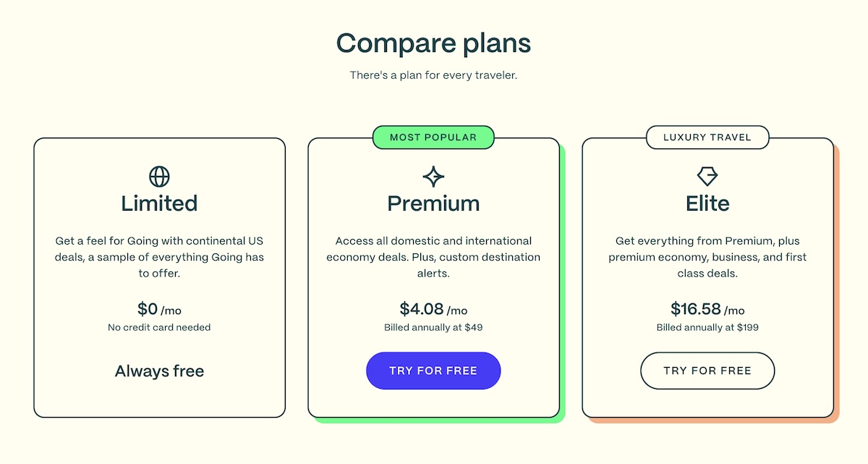868x464 pixels.
Task: Click the $0 /mo price label
Action: pyautogui.click(x=159, y=309)
